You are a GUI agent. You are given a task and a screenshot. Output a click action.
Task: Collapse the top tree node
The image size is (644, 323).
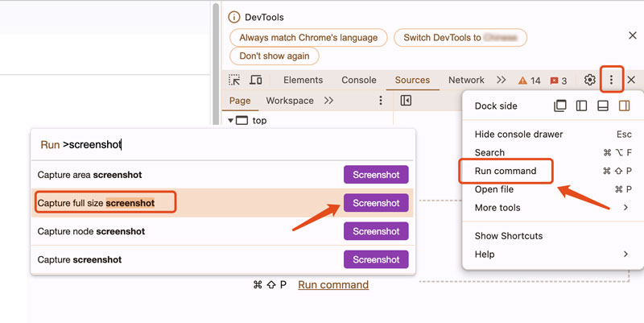230,120
